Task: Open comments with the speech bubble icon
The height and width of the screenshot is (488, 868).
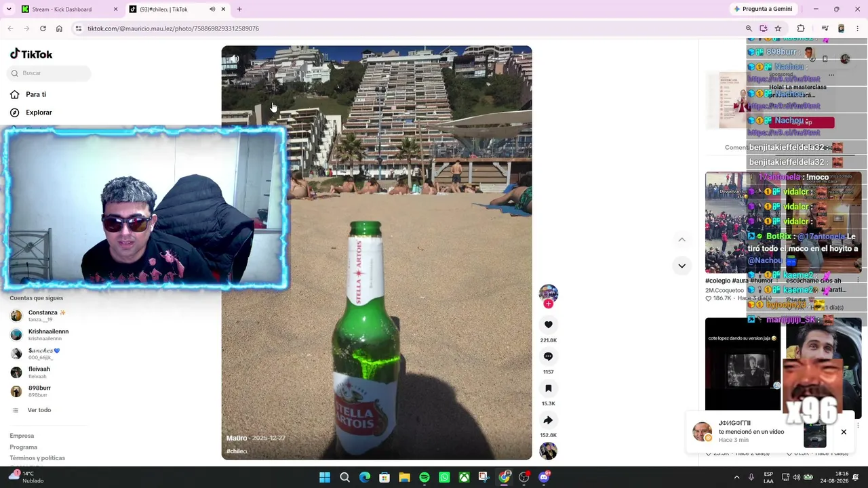Action: pyautogui.click(x=548, y=357)
